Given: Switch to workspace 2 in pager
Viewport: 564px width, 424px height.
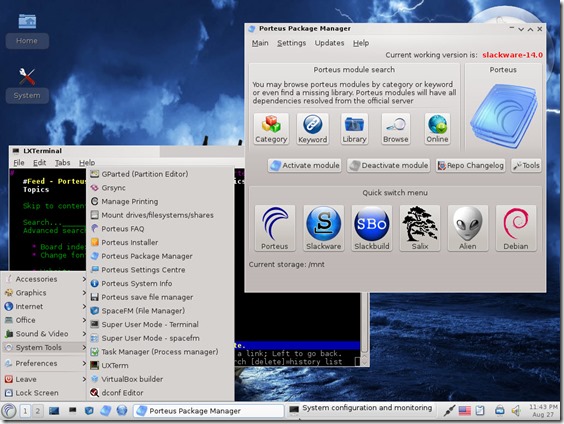Looking at the screenshot, I should (37, 411).
